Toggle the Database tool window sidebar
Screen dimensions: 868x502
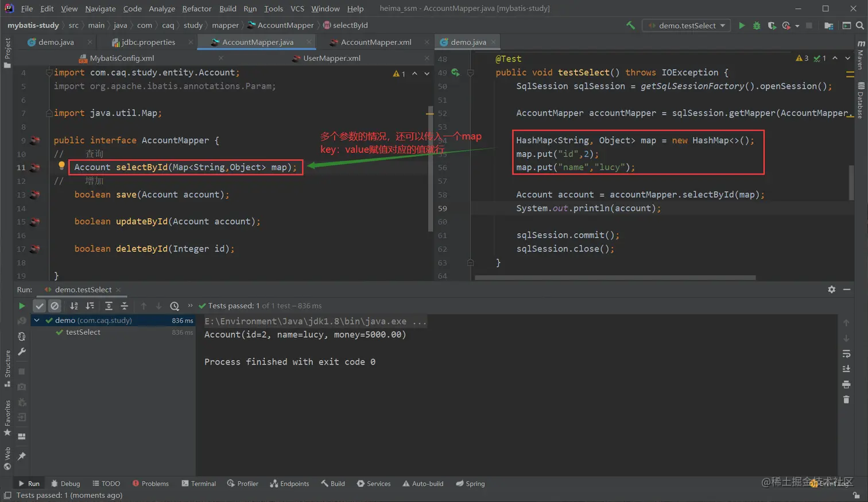click(861, 100)
